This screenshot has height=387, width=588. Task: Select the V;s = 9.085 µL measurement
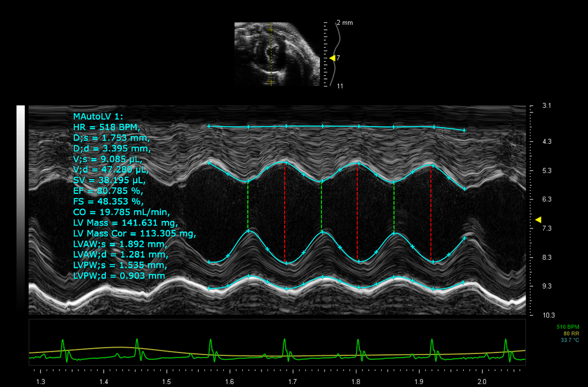[108, 159]
